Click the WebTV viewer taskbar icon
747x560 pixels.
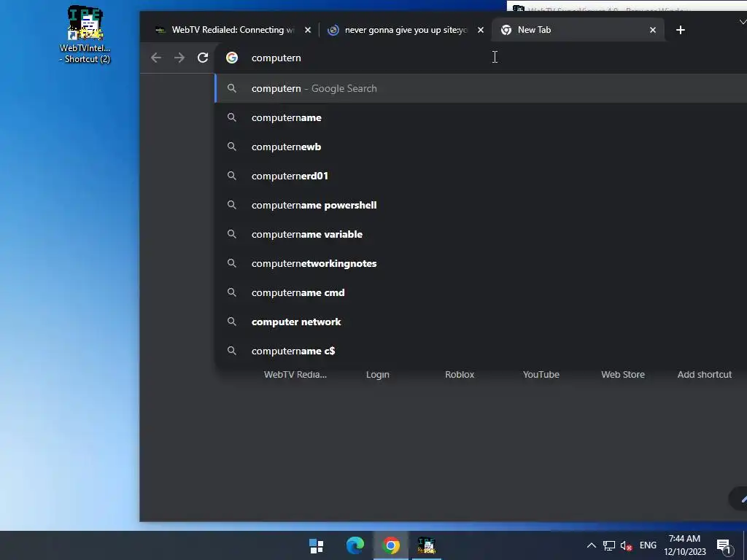coord(426,545)
